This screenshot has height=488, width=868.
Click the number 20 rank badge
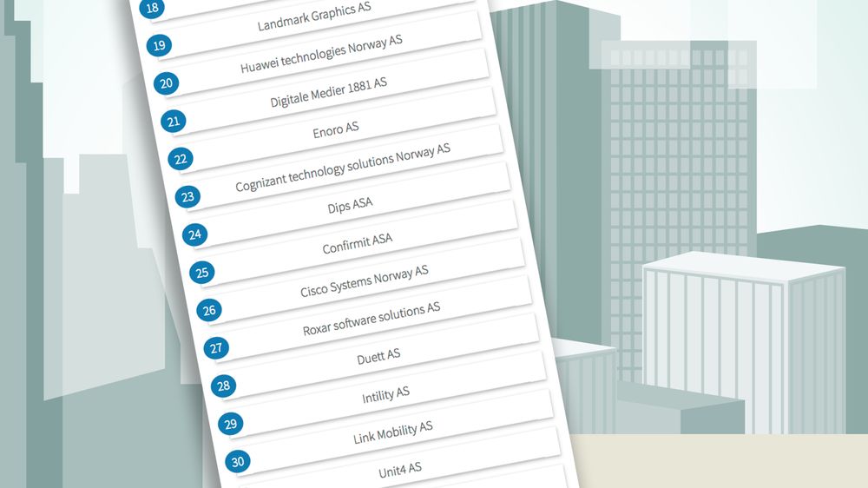[166, 83]
